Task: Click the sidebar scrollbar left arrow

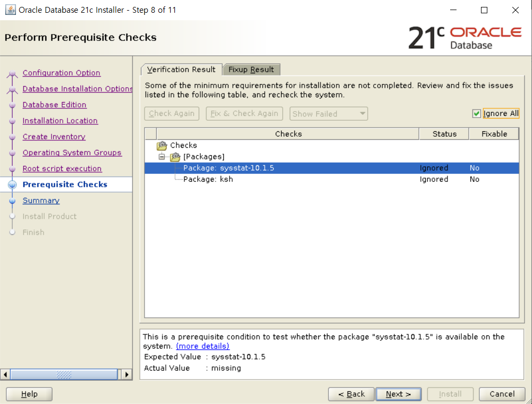Action: (5, 375)
